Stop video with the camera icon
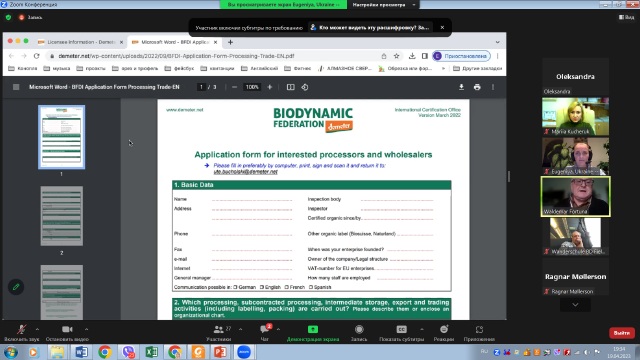 click(67, 329)
